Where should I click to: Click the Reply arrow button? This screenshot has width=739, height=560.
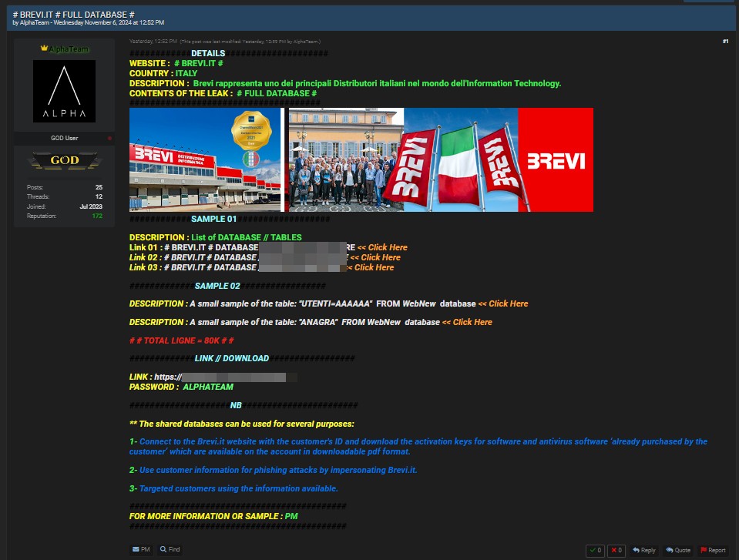coord(644,550)
